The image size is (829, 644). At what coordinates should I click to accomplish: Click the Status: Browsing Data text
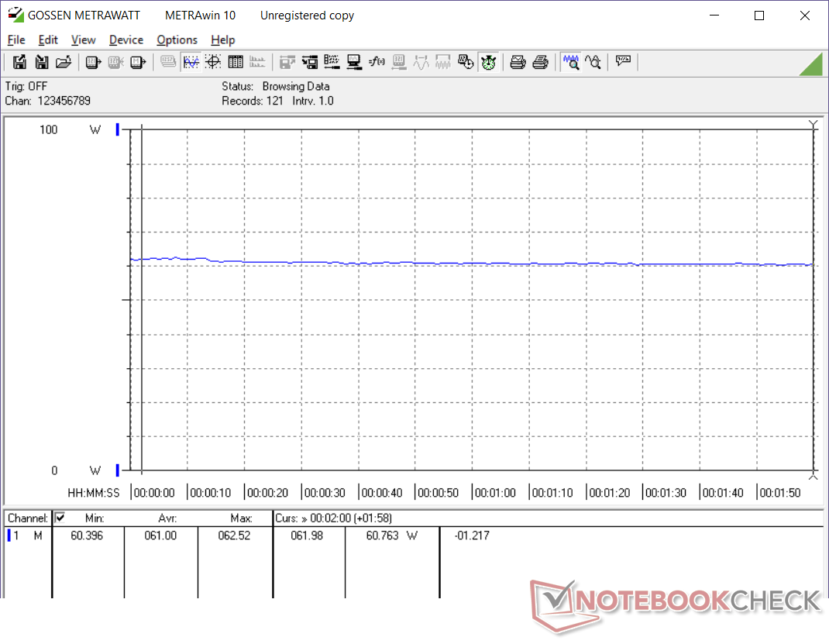276,86
